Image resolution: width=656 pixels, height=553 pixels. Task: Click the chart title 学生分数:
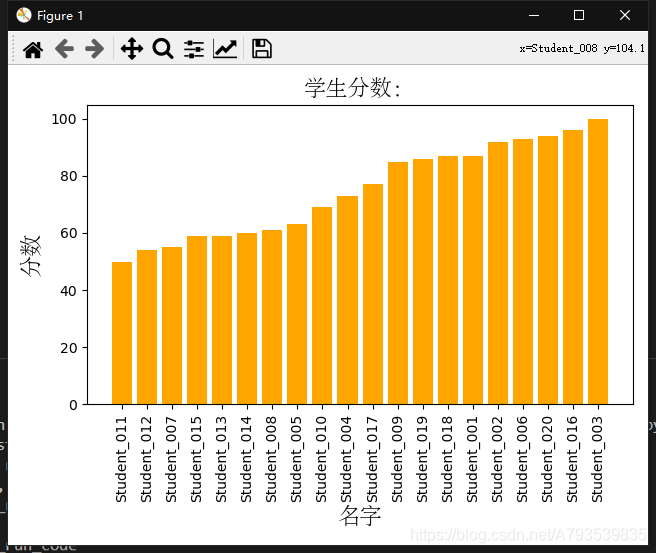(352, 88)
